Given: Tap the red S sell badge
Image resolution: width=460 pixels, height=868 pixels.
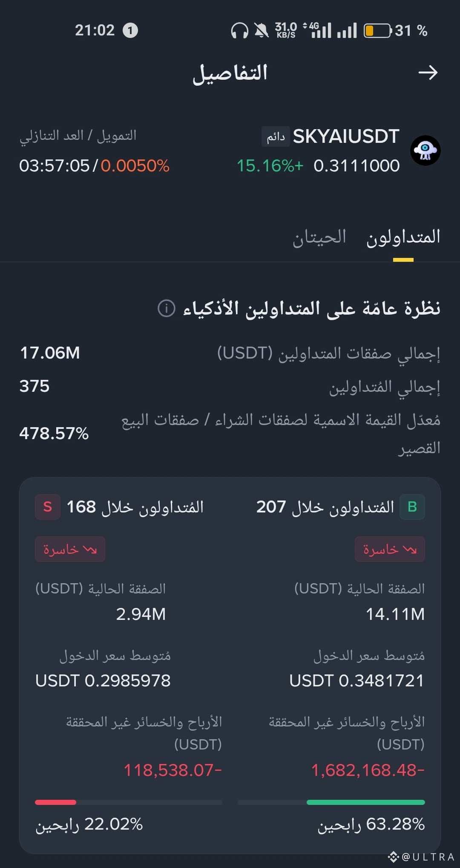Looking at the screenshot, I should click(x=48, y=506).
